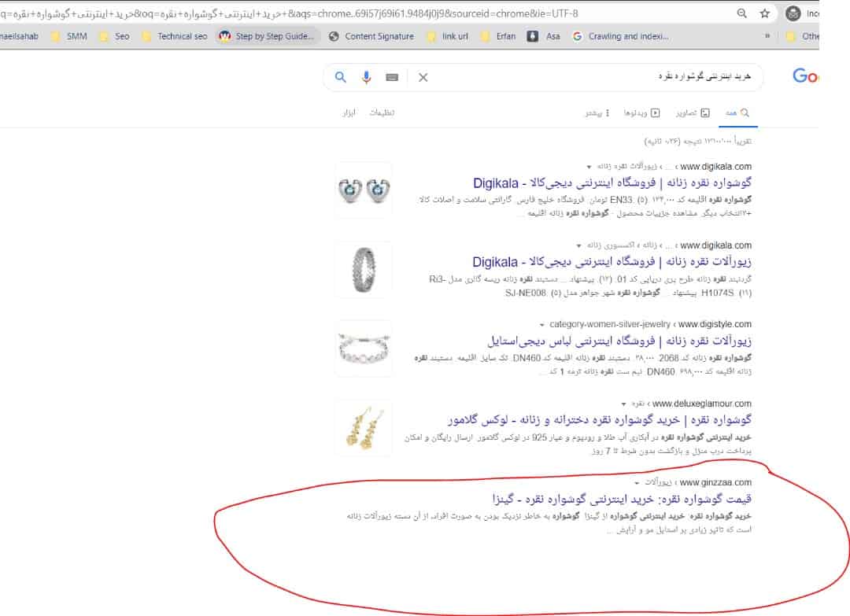Click the results count text under the tabs
Viewport: 850px width, 616px height.
click(697, 141)
